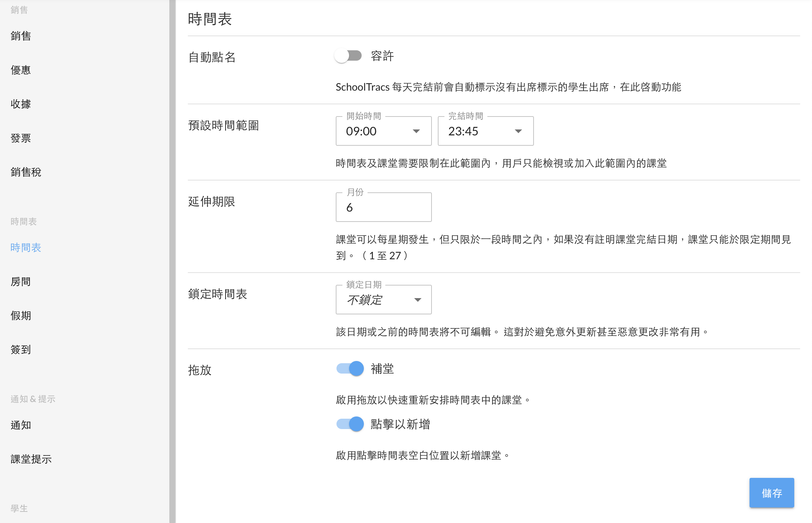Select the active 時間表 sidebar link
Image resolution: width=812 pixels, height=523 pixels.
[26, 247]
